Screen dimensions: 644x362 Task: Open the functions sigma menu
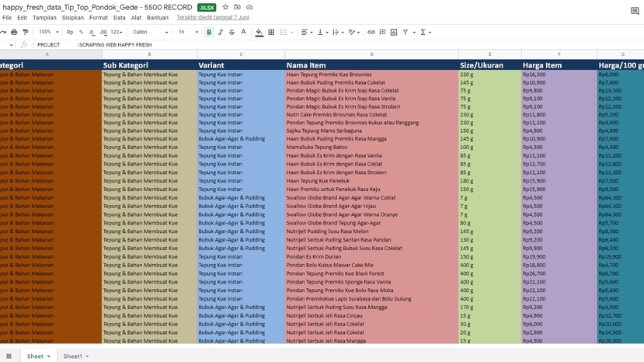coord(426,32)
